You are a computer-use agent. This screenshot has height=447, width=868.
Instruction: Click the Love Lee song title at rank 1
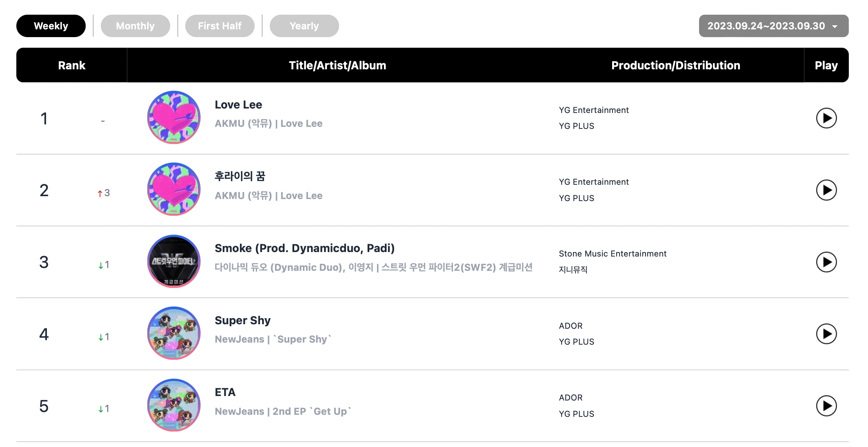(x=238, y=105)
